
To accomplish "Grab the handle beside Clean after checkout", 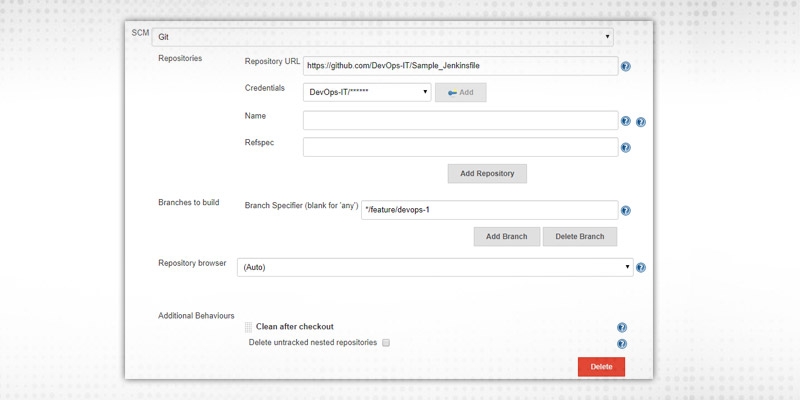I will (x=248, y=327).
